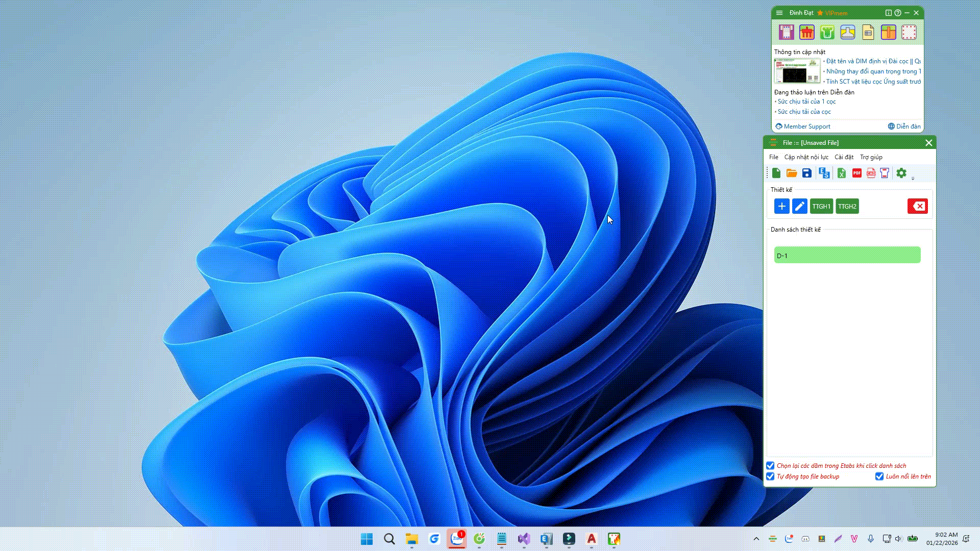Image resolution: width=980 pixels, height=551 pixels.
Task: Select D-1 in the design list
Action: 847,255
